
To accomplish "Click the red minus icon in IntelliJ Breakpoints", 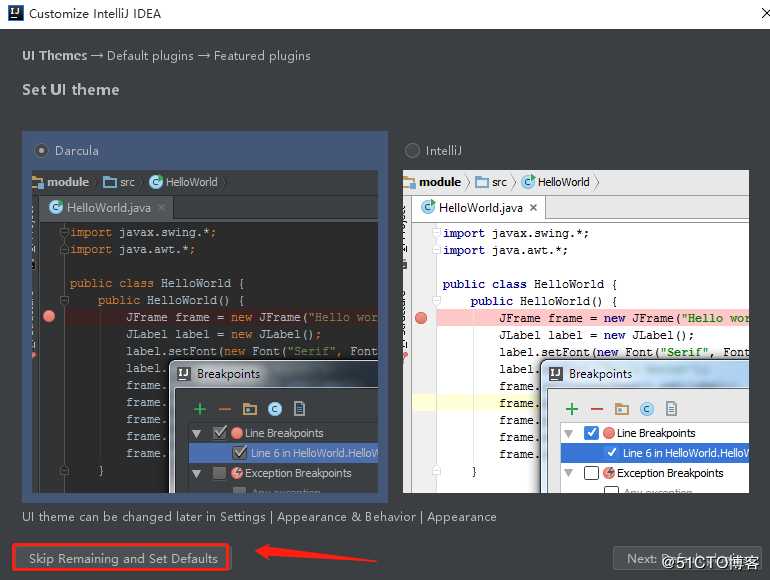I will [597, 409].
